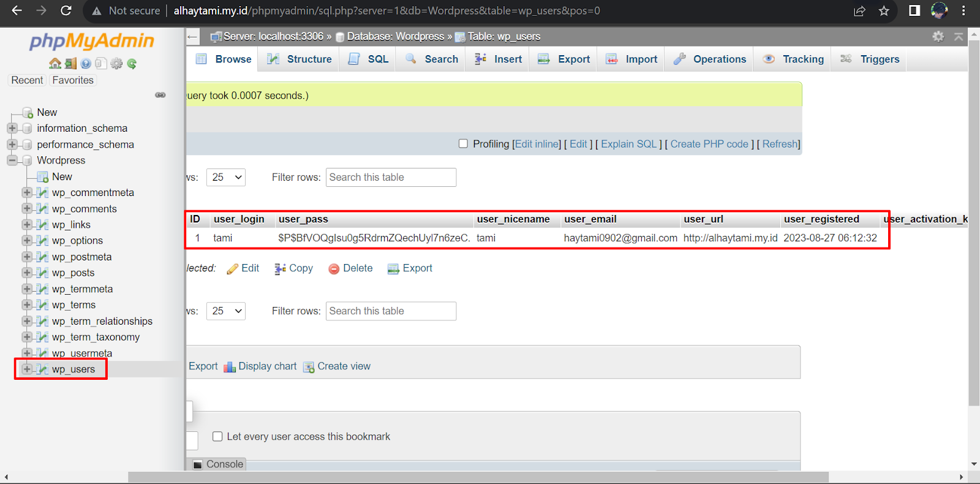980x484 pixels.
Task: Click the Copy icon below the results
Action: click(x=281, y=269)
